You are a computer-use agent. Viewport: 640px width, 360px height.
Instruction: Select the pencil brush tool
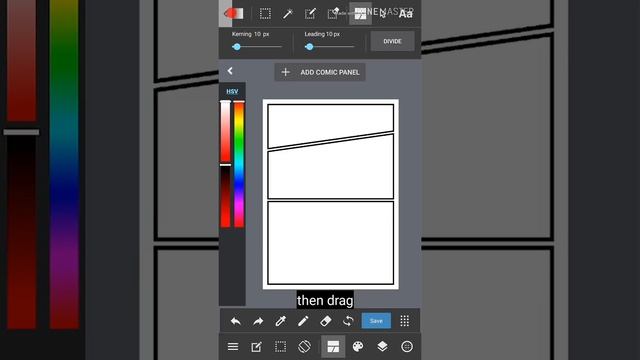[303, 321]
